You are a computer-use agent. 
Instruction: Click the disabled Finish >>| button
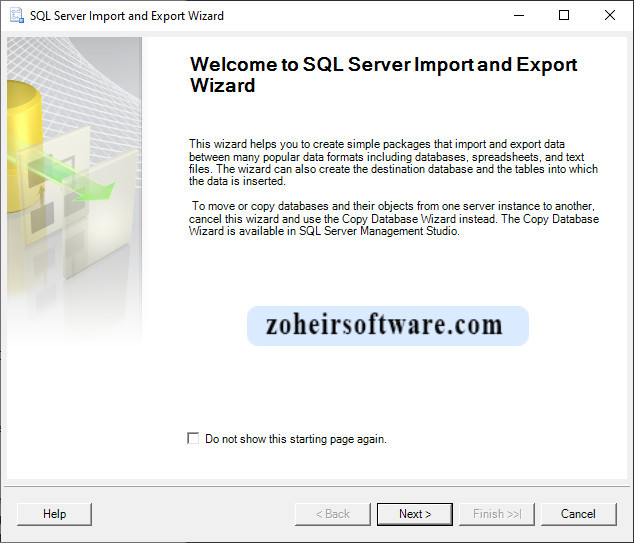point(496,514)
